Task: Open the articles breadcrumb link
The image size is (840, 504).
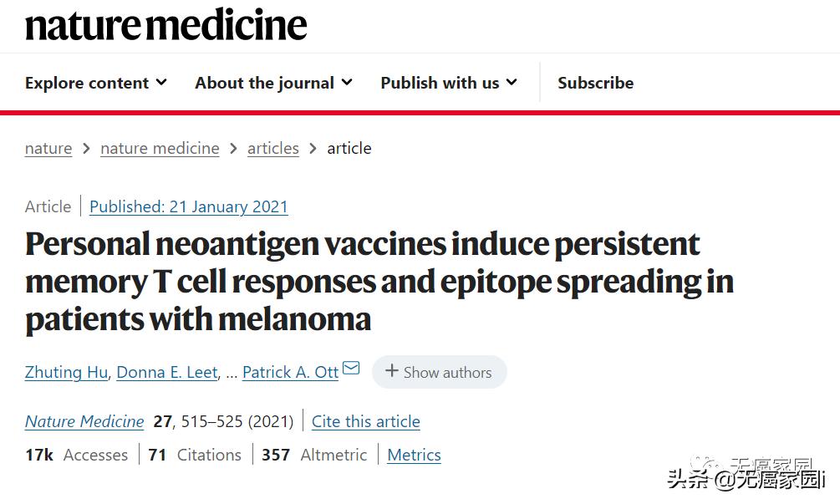Action: (273, 149)
